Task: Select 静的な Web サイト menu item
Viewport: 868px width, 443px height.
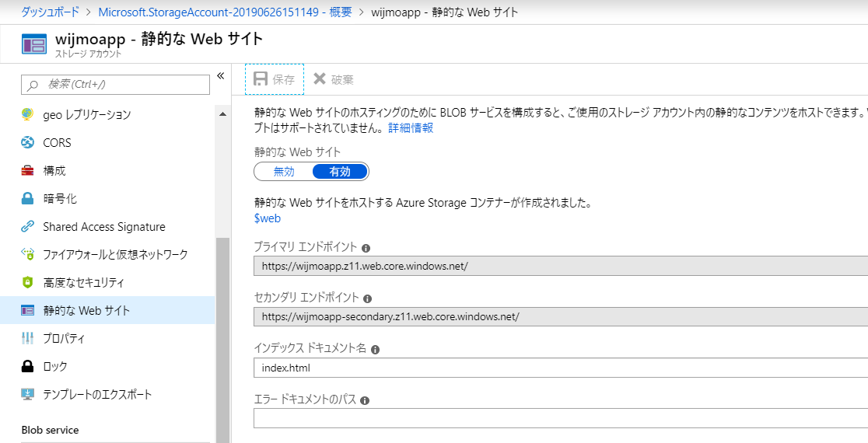Action: click(x=107, y=310)
